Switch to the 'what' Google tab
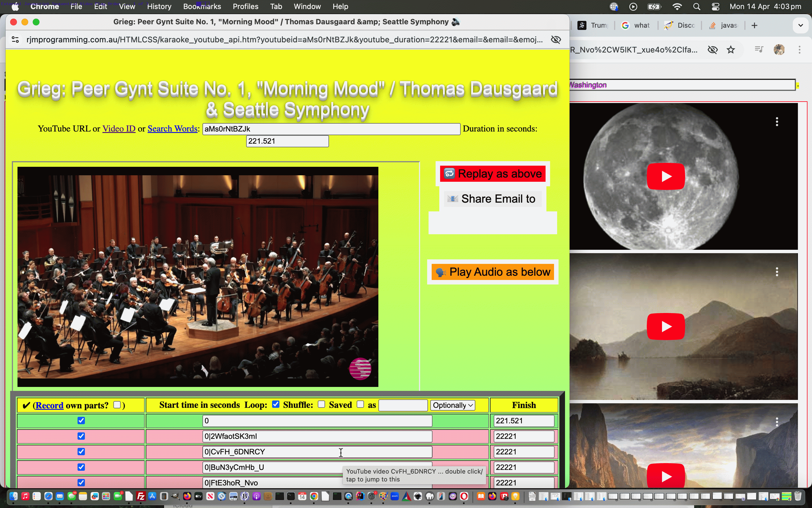The image size is (812, 508). coord(636,25)
